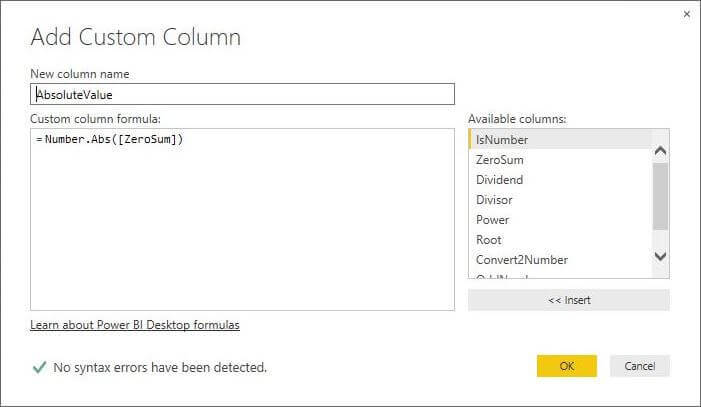Focus the New column name field
Image resolution: width=701 pixels, height=407 pixels.
242,94
